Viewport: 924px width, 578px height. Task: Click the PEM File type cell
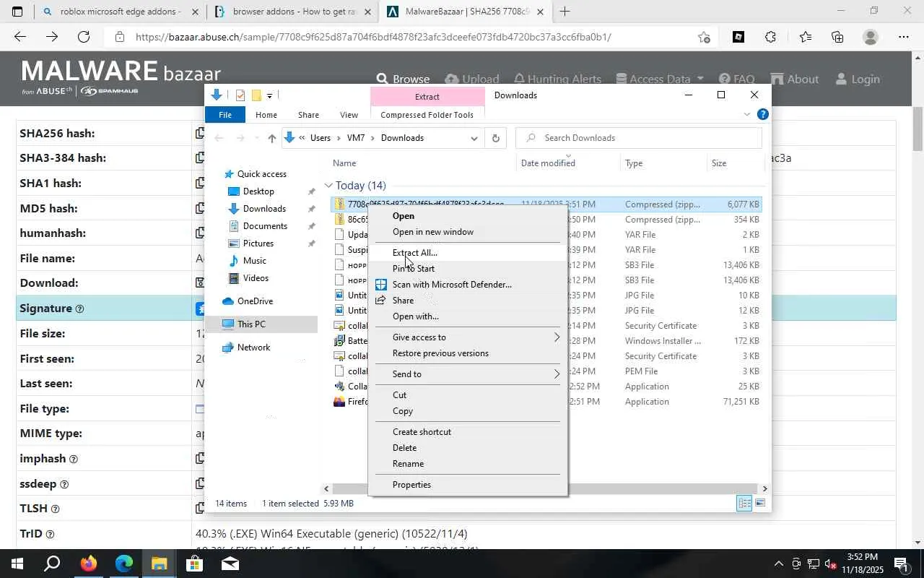point(641,371)
